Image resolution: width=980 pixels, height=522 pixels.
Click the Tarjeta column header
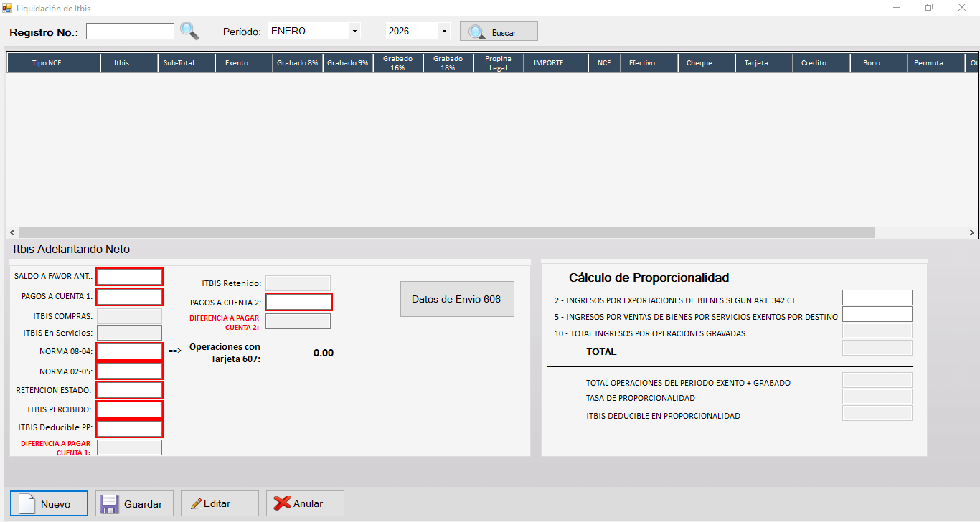click(764, 63)
